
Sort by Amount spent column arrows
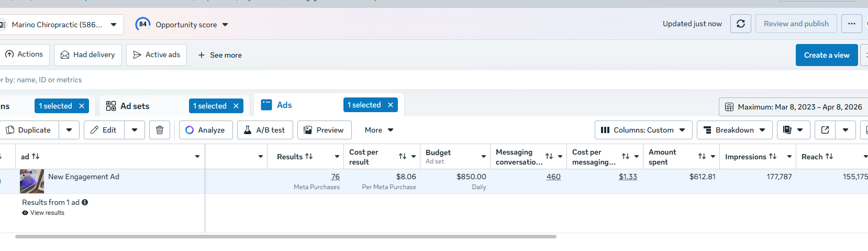[702, 156]
